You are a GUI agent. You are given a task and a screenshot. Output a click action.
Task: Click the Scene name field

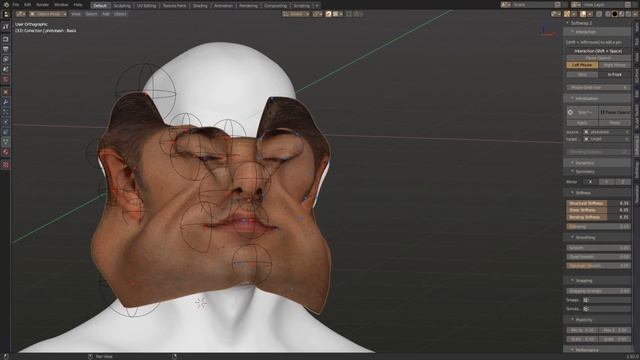tap(534, 4)
